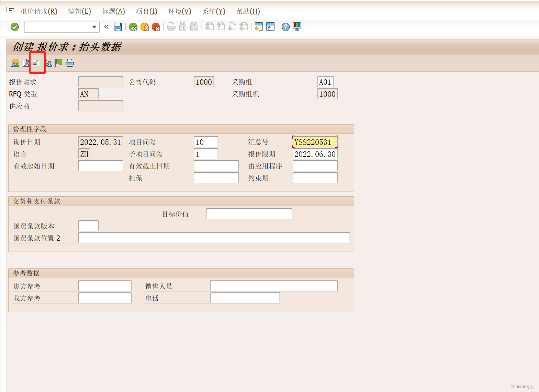This screenshot has height=392, width=539.
Task: Click the 销售人员 input field
Action: click(x=274, y=286)
